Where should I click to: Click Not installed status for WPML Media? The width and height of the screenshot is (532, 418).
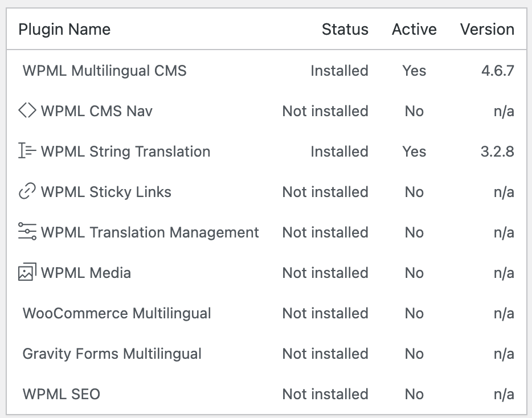[x=325, y=273]
